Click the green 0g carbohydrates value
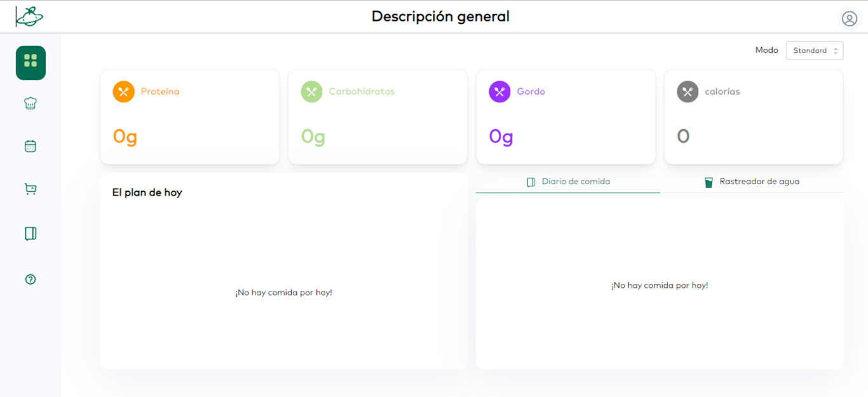Viewport: 868px width, 397px height. click(x=313, y=136)
